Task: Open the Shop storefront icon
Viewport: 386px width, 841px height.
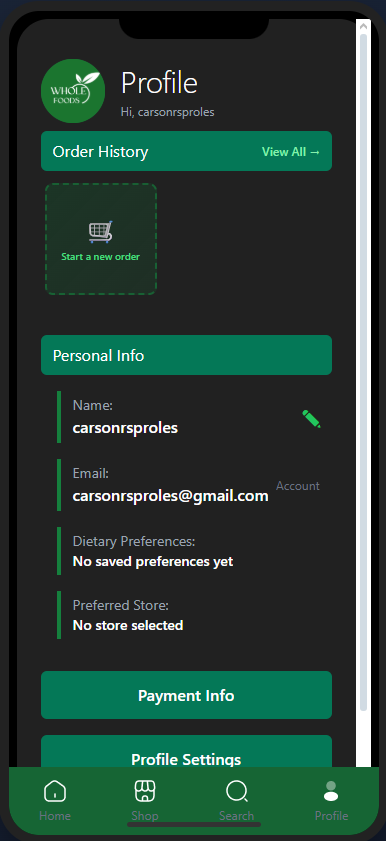Action: pyautogui.click(x=145, y=791)
